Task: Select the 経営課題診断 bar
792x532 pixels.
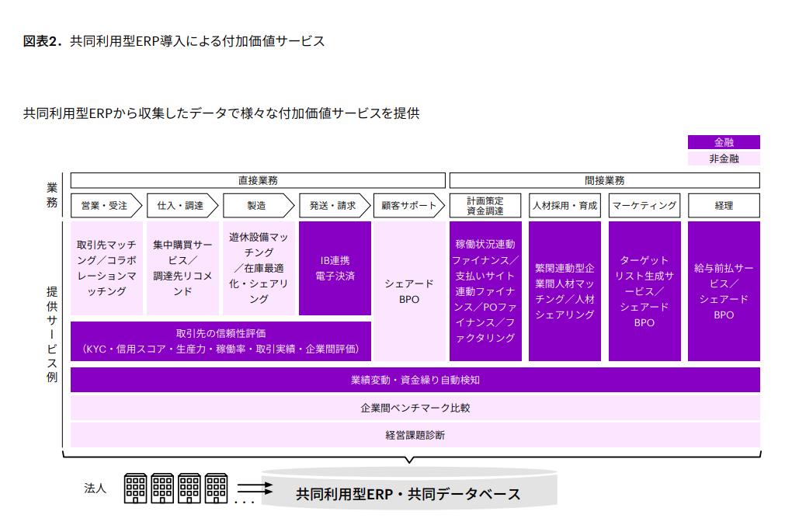Action: point(415,434)
